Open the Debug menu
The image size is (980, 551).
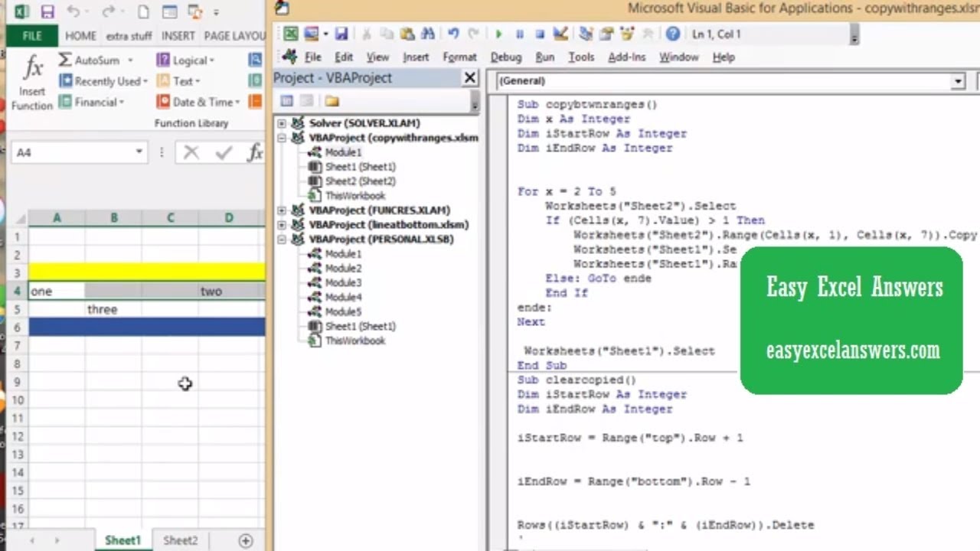point(505,57)
